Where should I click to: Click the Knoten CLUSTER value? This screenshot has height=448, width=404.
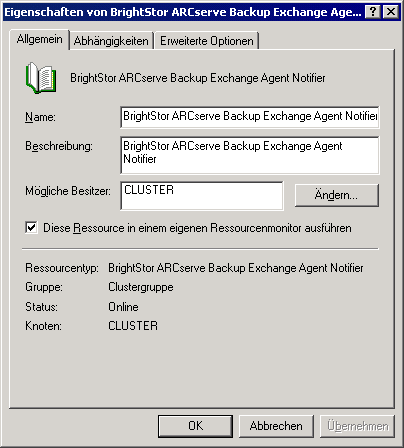coord(133,326)
